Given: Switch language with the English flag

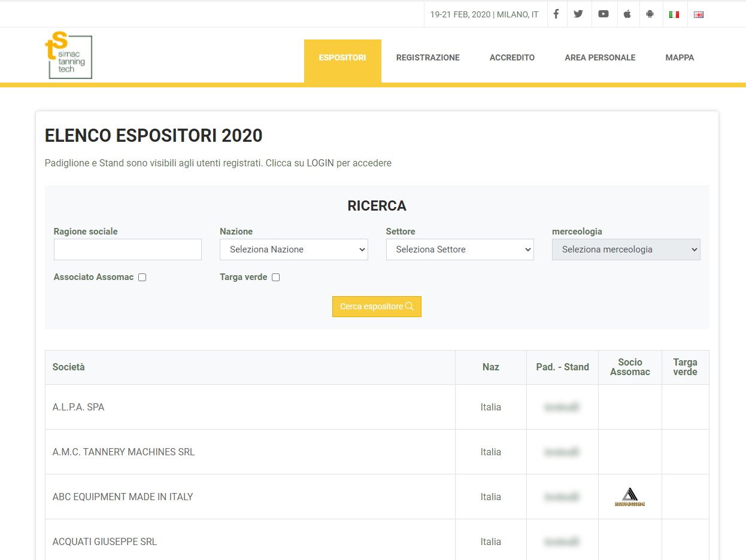Looking at the screenshot, I should tap(699, 14).
